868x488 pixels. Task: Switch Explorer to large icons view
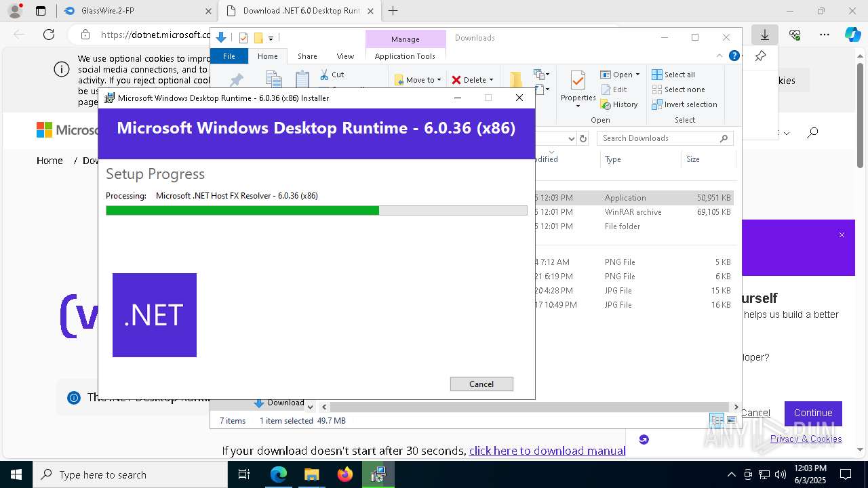(732, 420)
